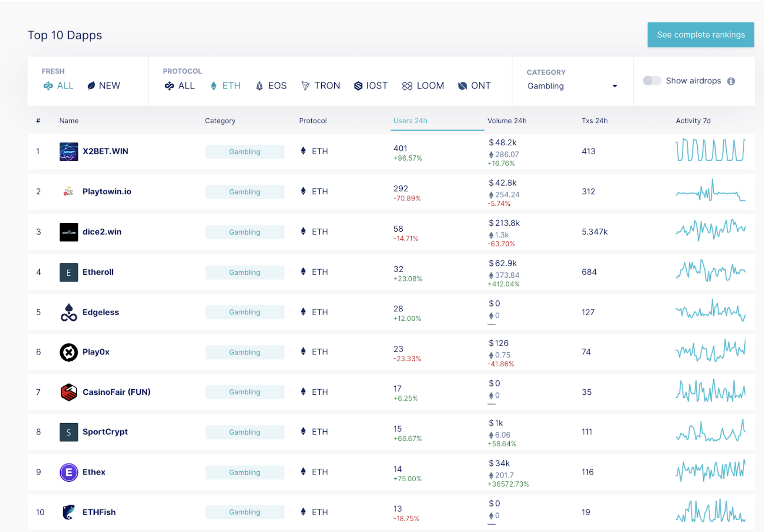The height and width of the screenshot is (532, 764).
Task: Click Ethex activity 7d sparkline
Action: [x=710, y=471]
